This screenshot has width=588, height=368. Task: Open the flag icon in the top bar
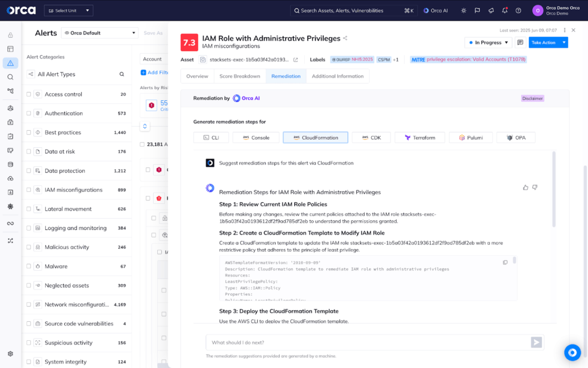pos(477,10)
